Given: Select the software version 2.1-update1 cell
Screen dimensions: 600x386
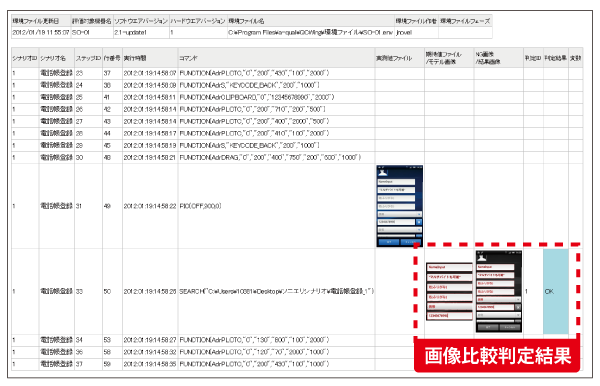Looking at the screenshot, I should click(x=141, y=33).
